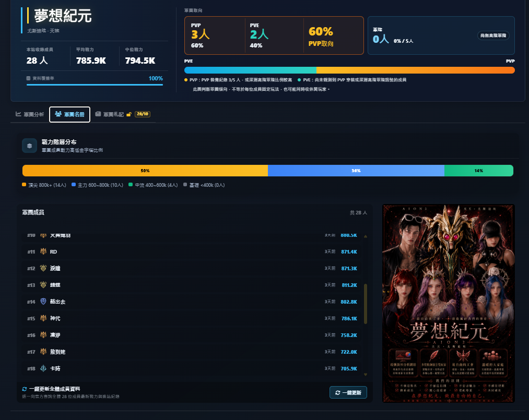Viewport: 529px width, 420px height.
Task: Click the class icon beside 熬到姥
Action: click(x=43, y=352)
